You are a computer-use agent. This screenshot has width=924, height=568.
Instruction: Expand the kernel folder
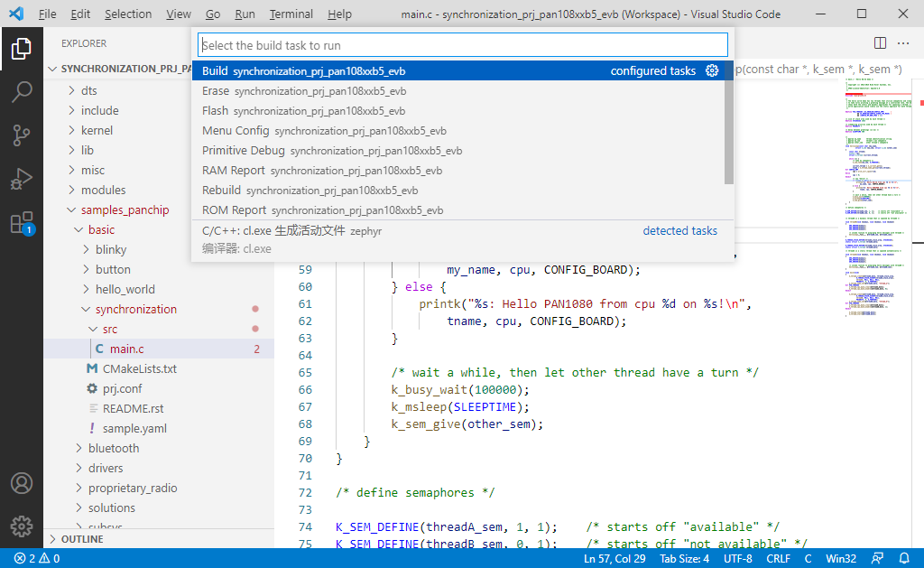tap(71, 130)
